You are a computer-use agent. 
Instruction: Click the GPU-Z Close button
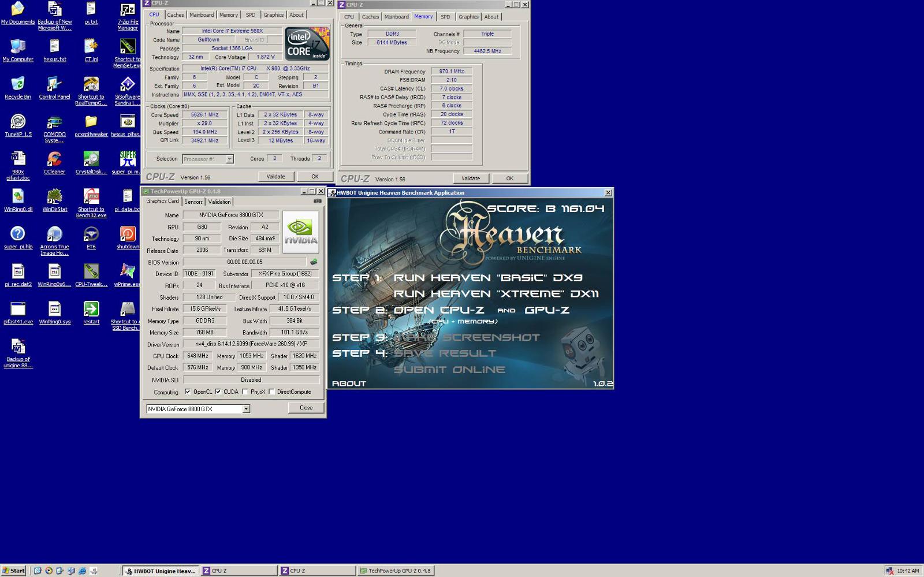click(x=306, y=408)
